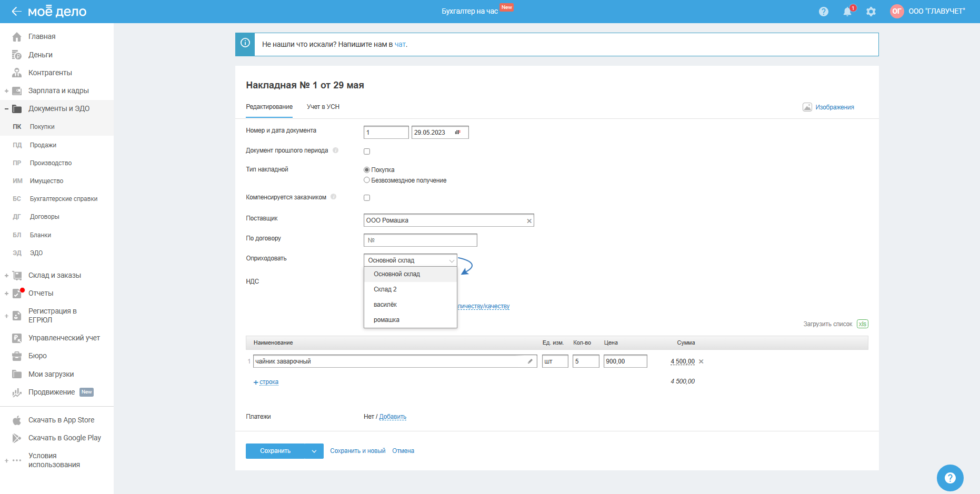The height and width of the screenshot is (494, 980).
Task: Click the Google Play icon
Action: (17, 438)
